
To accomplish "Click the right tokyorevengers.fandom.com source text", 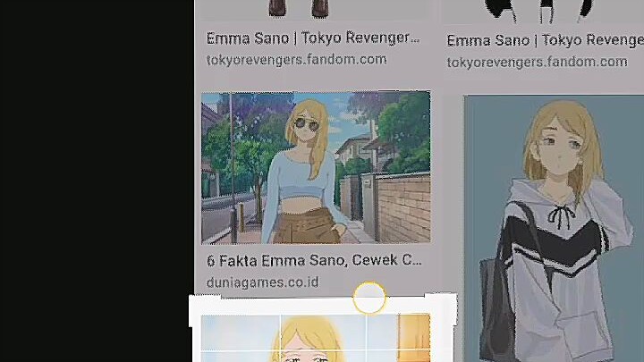I will pos(537,62).
